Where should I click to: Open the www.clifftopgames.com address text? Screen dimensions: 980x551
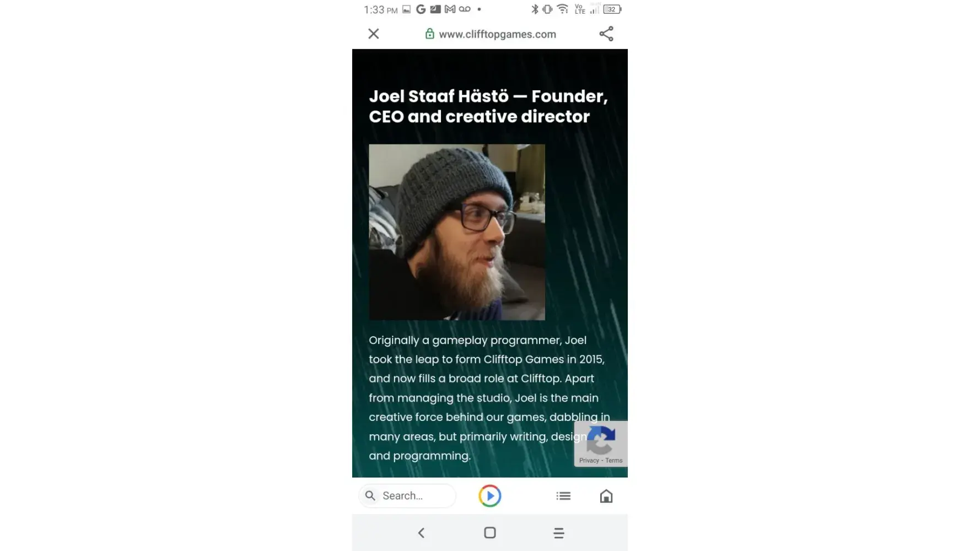point(497,34)
